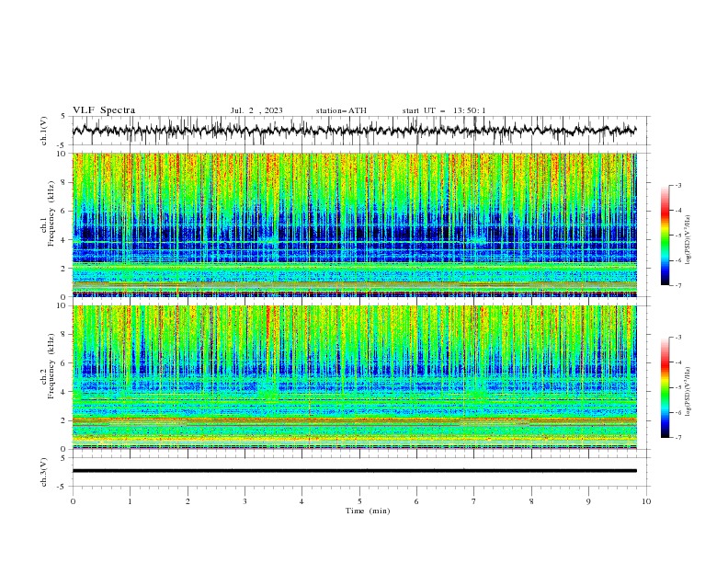Select the date 'Jul. 2 , 2023'
Viewport: 728px width, 563px height.
click(256, 110)
